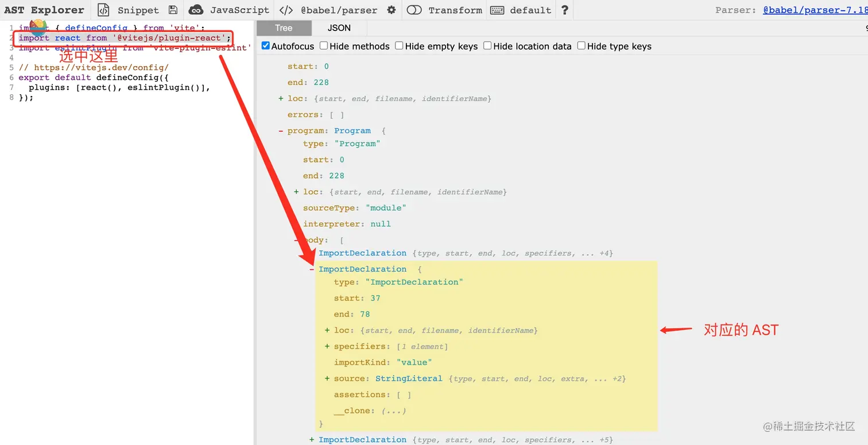
Task: Expand loc inside highlighted ImportDeclaration
Action: [x=327, y=330]
